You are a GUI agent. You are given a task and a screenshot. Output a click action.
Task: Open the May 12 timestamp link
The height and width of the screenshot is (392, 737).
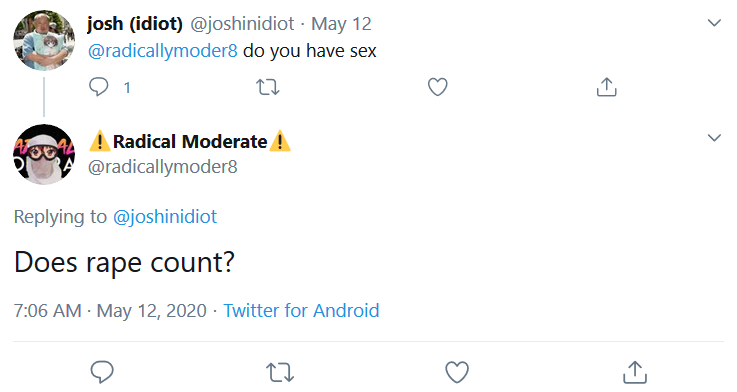point(341,24)
